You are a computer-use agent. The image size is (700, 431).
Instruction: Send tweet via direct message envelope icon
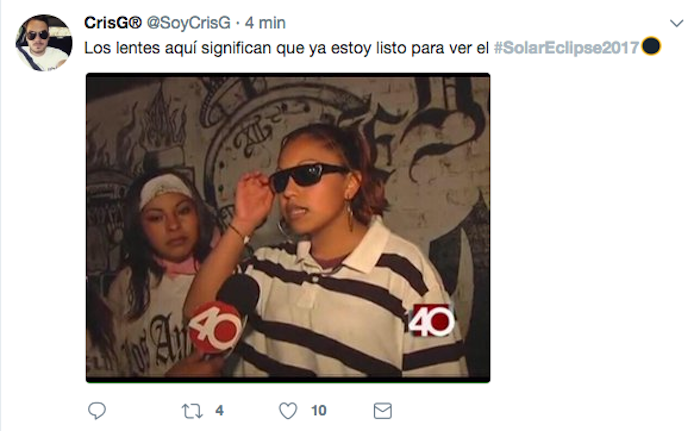[x=383, y=411]
